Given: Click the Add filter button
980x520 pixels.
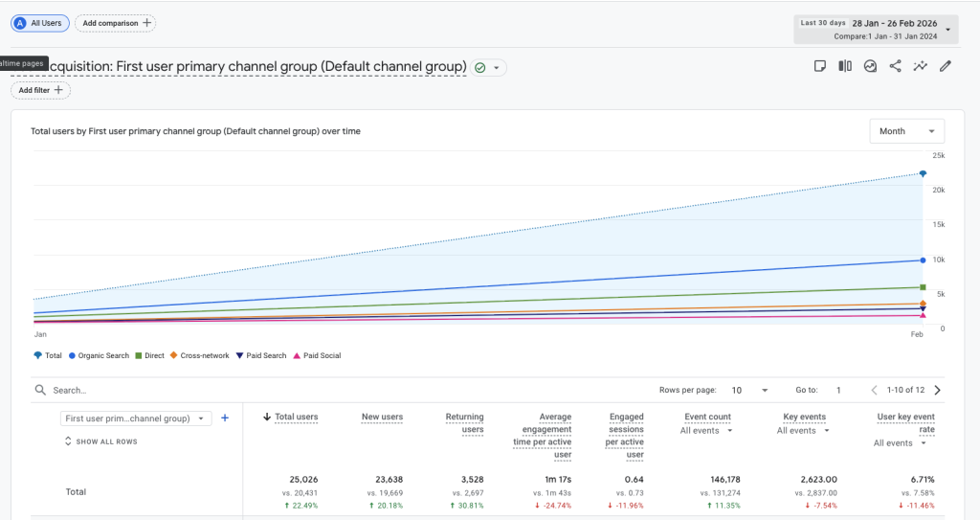Looking at the screenshot, I should 41,90.
